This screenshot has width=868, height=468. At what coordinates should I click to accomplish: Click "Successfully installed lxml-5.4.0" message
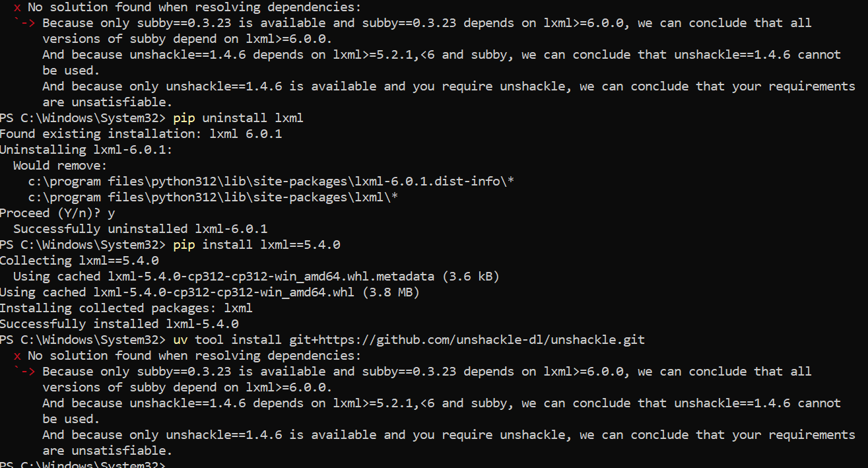(119, 324)
